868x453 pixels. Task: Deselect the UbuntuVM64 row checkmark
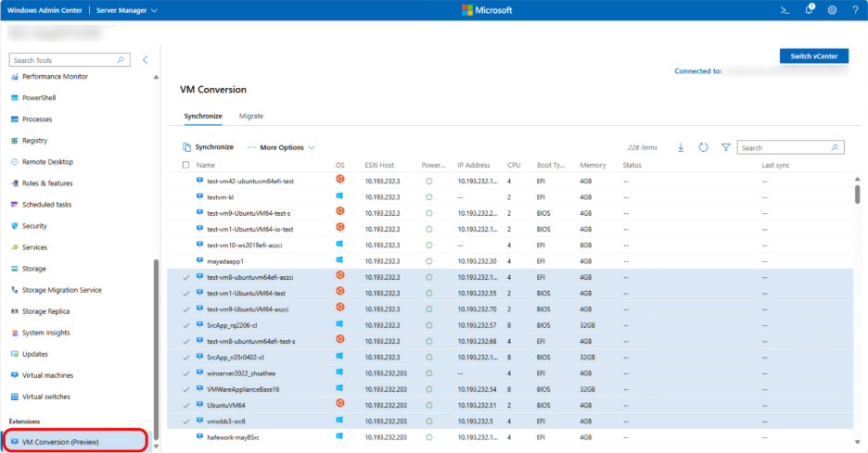[186, 405]
